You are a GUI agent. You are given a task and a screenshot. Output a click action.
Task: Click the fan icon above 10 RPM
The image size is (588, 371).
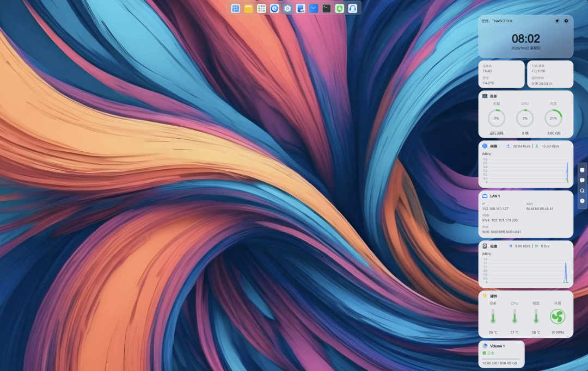(x=558, y=317)
